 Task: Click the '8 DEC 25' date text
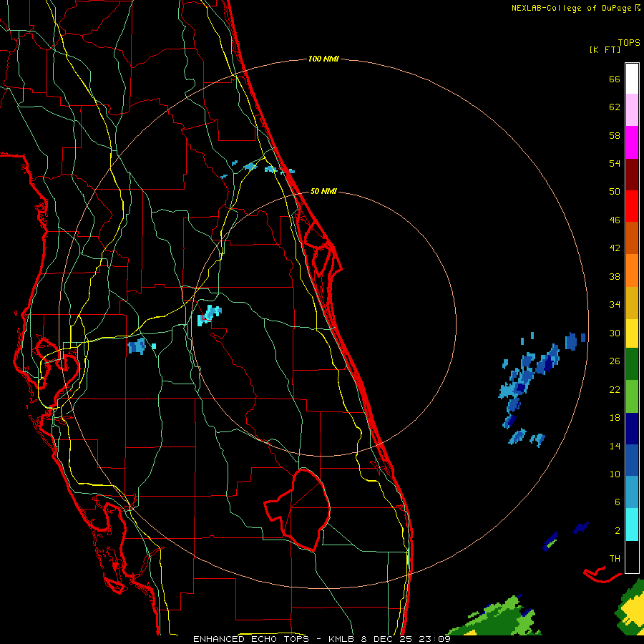tap(388, 639)
